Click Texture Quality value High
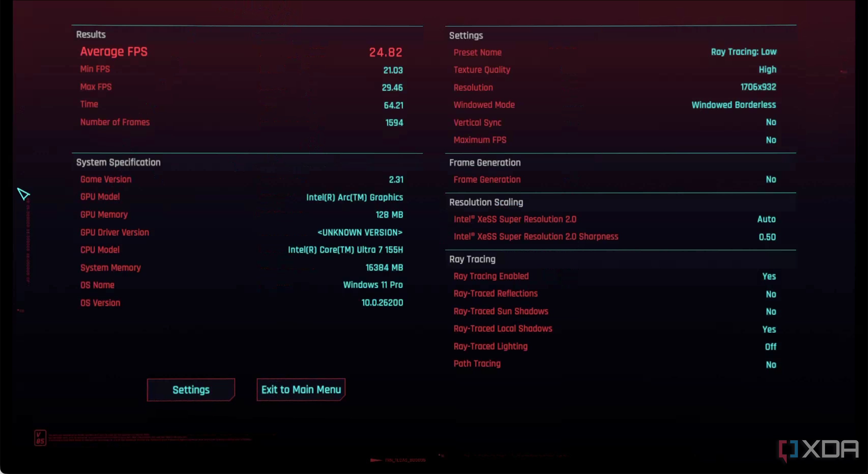Viewport: 868px width, 474px height. coord(767,69)
